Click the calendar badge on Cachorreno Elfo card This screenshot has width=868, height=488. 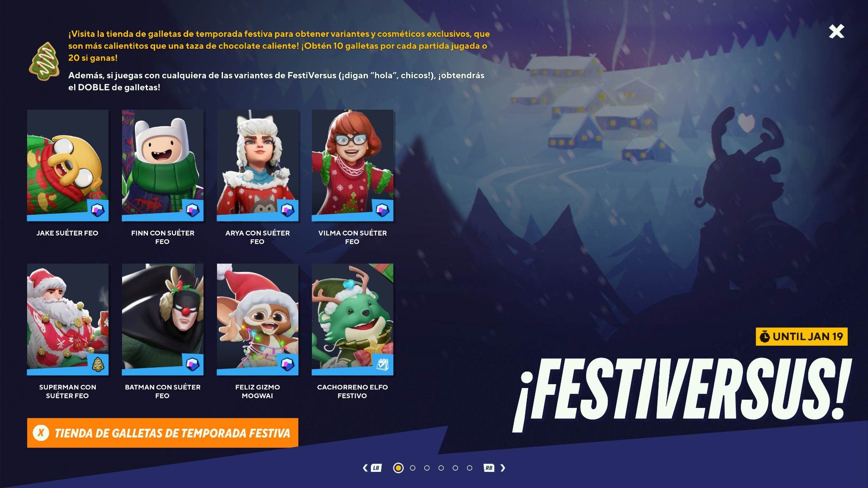[x=382, y=364]
